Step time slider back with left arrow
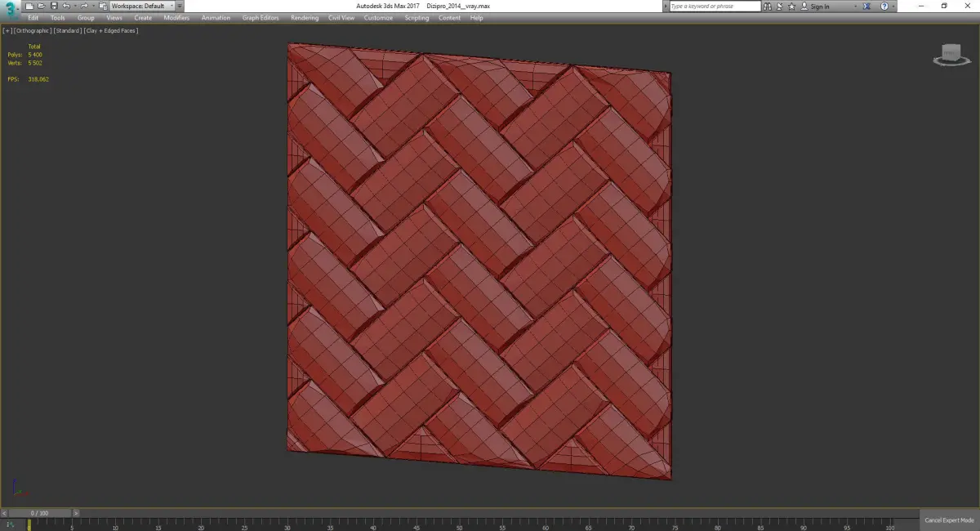 click(2, 513)
